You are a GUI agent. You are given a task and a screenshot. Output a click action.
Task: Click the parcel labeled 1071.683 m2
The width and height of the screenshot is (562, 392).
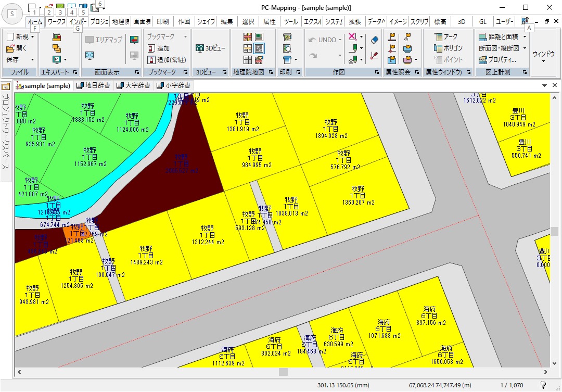[x=383, y=328]
